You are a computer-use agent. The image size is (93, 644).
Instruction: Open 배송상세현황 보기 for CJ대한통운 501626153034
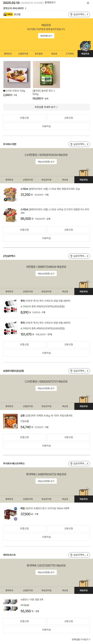click(x=46, y=162)
